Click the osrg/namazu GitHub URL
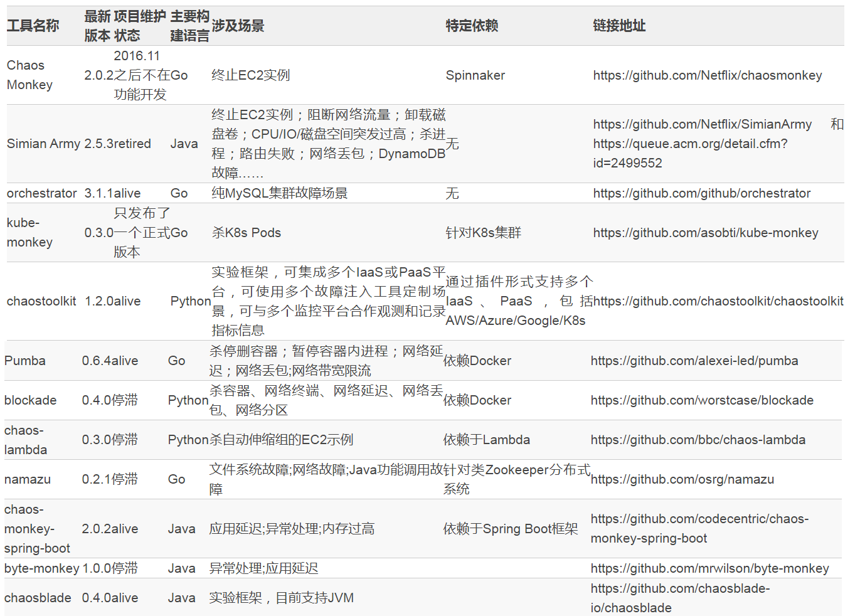Screen dimensions: 860x616 [x=682, y=479]
